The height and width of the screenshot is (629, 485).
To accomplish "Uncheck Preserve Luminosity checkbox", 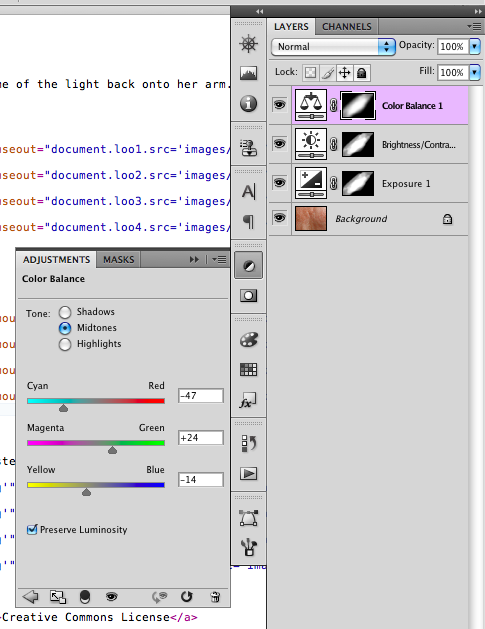I will click(x=32, y=530).
